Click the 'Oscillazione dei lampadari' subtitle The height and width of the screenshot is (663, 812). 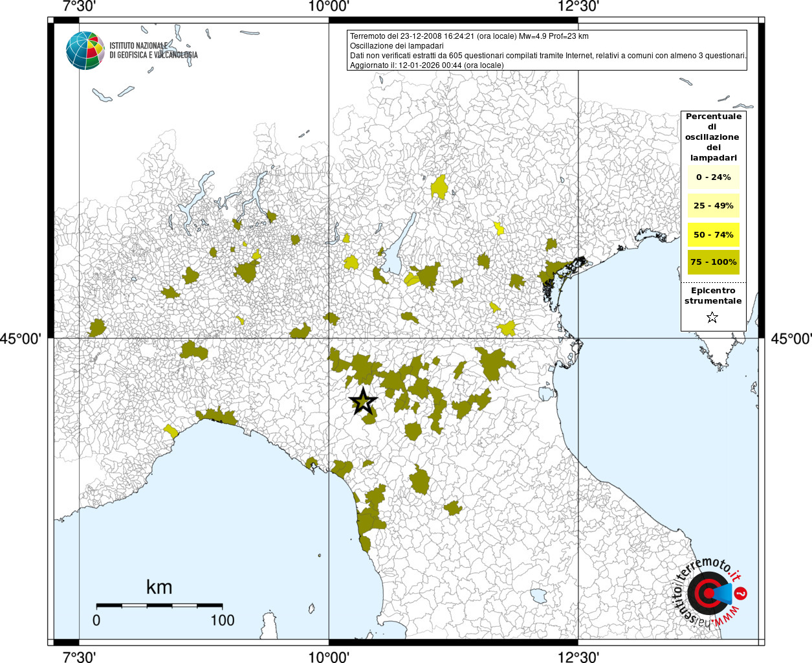pyautogui.click(x=397, y=46)
